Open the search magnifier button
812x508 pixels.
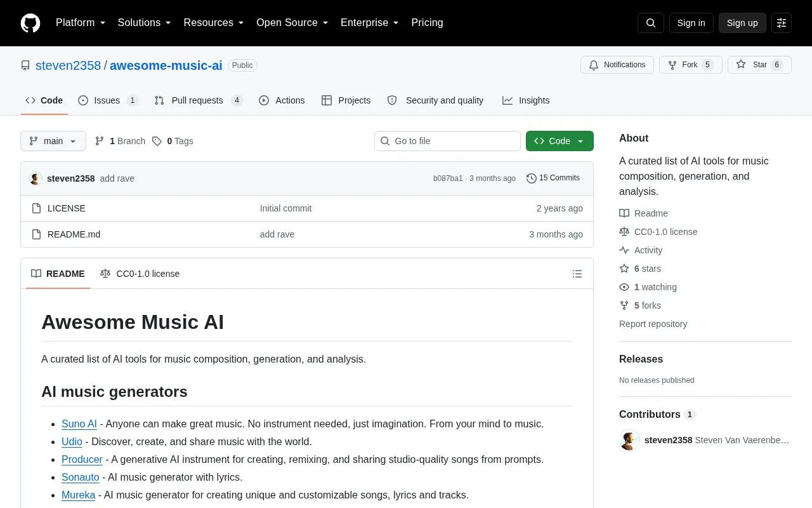pos(651,23)
